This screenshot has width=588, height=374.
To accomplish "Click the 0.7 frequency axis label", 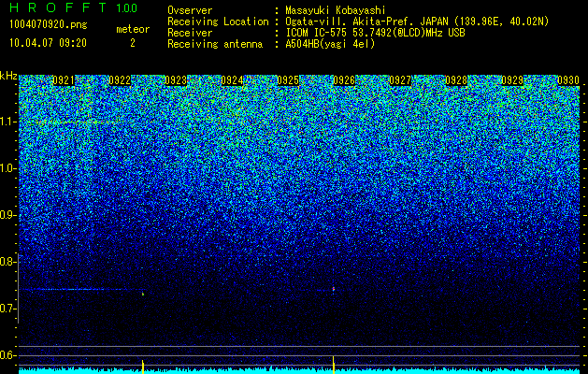I will [7, 309].
